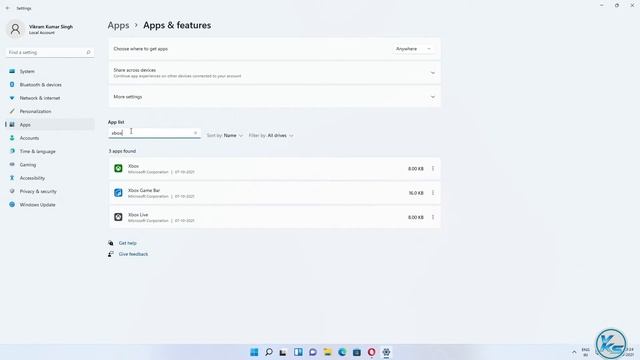Click the Xbox app icon
This screenshot has width=640, height=360.
point(118,169)
